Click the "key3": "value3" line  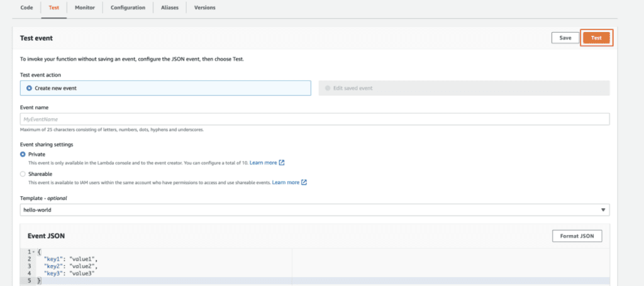tap(69, 273)
